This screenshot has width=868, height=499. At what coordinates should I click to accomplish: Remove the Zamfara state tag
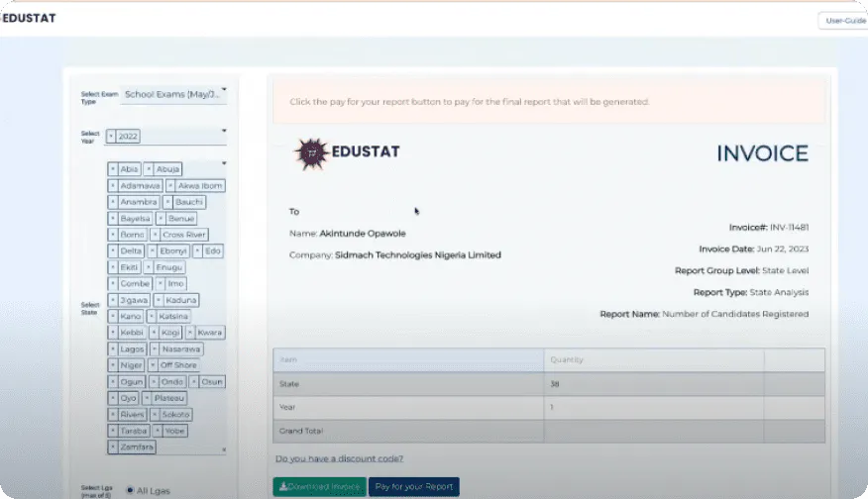click(x=113, y=447)
